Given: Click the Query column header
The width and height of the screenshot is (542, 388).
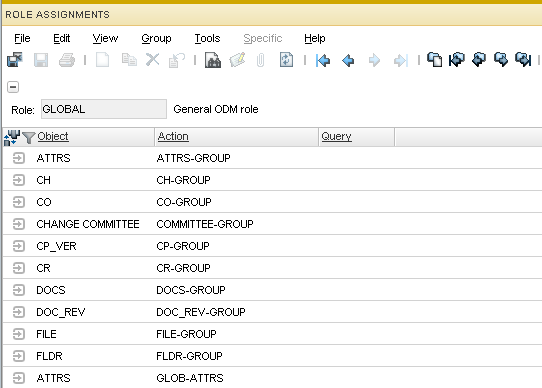Looking at the screenshot, I should tap(336, 136).
